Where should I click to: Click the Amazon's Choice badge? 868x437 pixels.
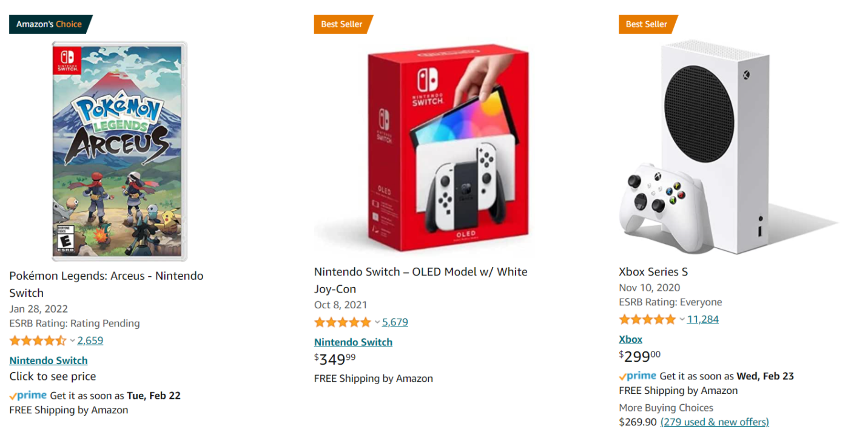pos(50,24)
